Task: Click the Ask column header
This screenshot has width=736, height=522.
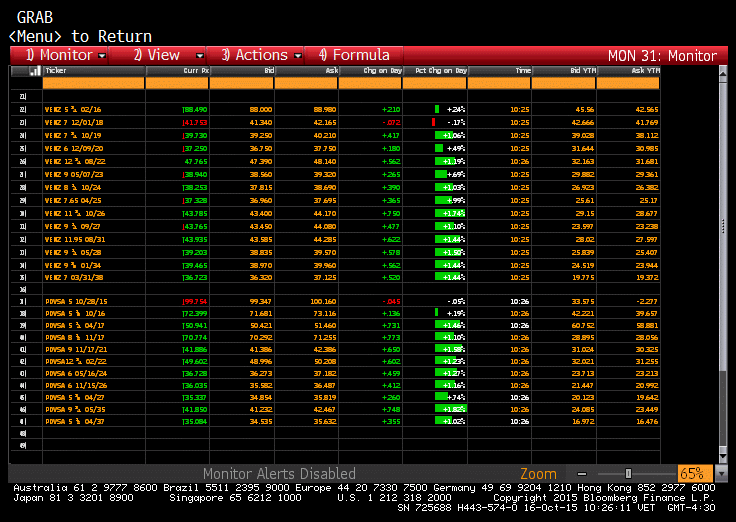Action: 306,71
